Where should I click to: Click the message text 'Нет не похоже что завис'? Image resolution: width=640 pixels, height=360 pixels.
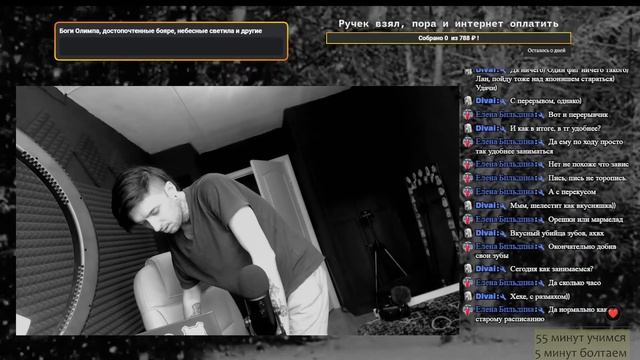588,164
